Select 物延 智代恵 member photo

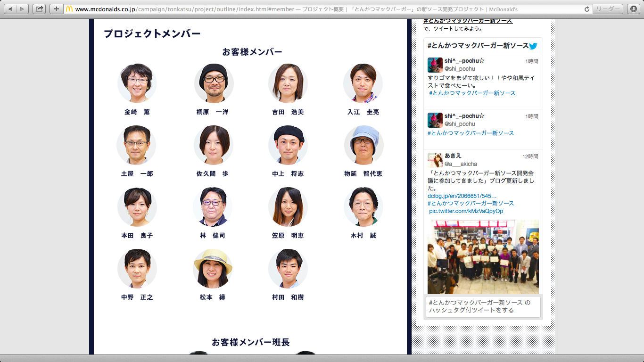click(x=363, y=145)
